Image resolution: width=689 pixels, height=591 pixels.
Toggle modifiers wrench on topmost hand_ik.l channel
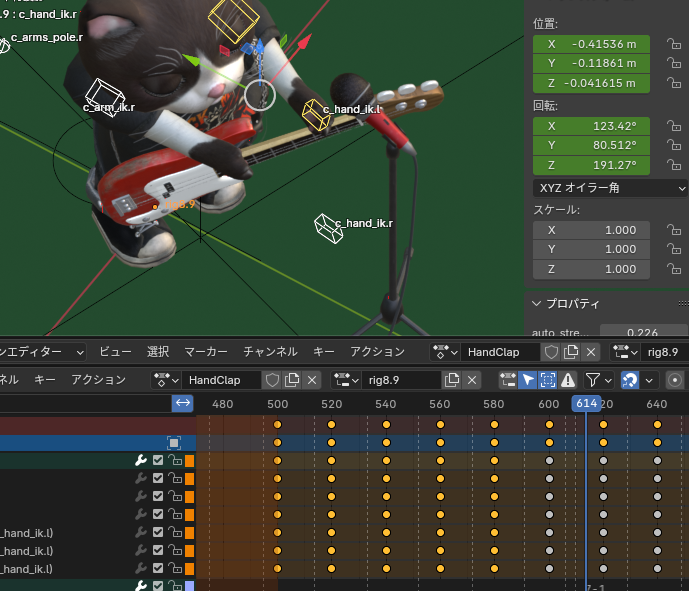[141, 532]
